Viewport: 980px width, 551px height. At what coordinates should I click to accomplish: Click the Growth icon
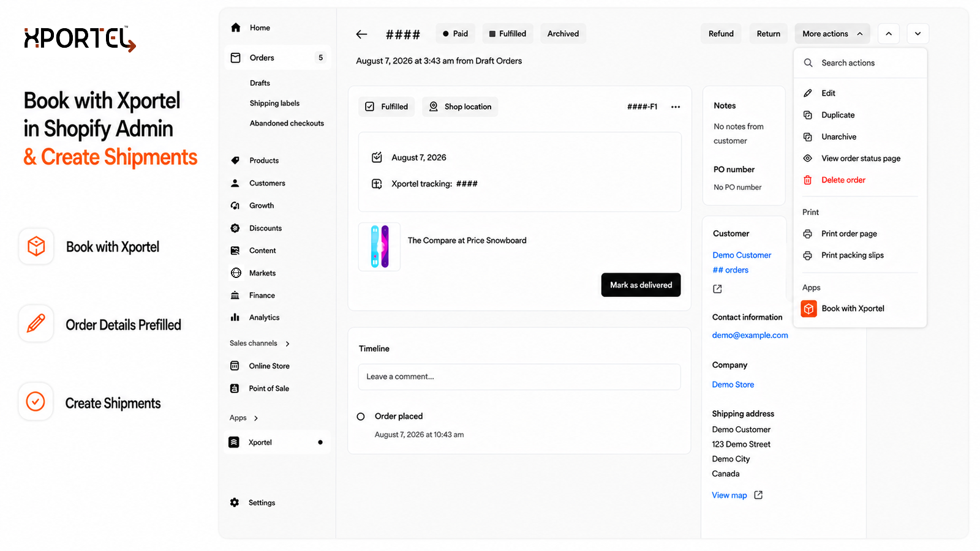click(x=235, y=206)
